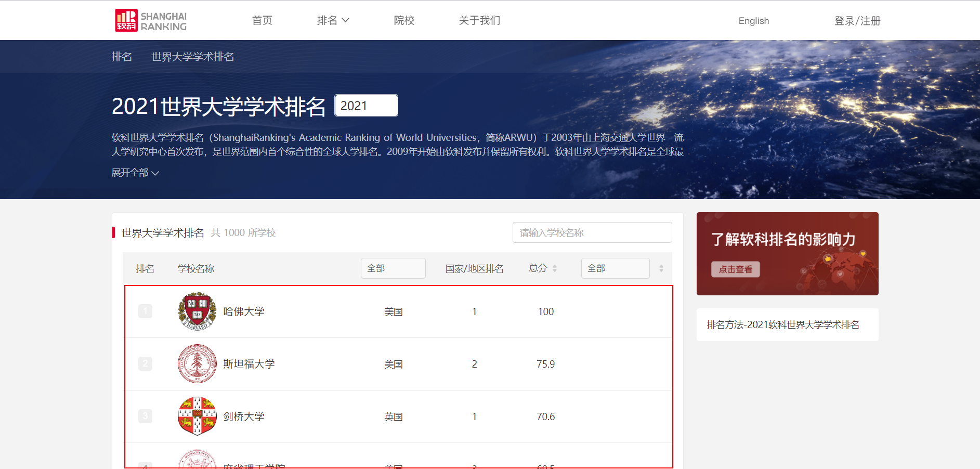
Task: Click the ShanghaiRanking logo
Action: [151, 21]
